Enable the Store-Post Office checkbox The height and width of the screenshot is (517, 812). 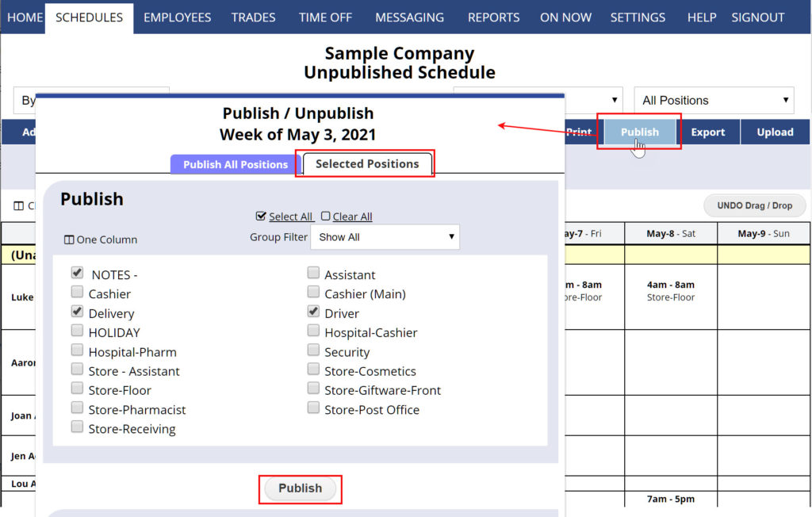click(x=313, y=409)
